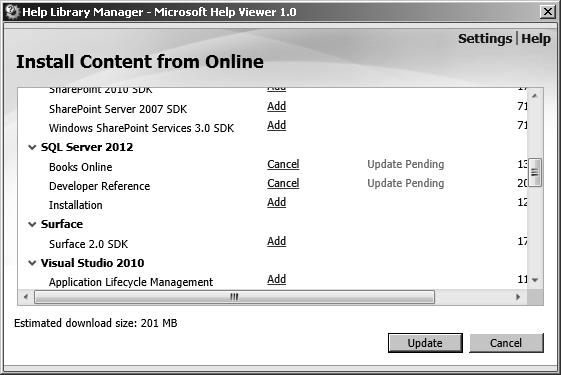Open the Help link

(536, 39)
